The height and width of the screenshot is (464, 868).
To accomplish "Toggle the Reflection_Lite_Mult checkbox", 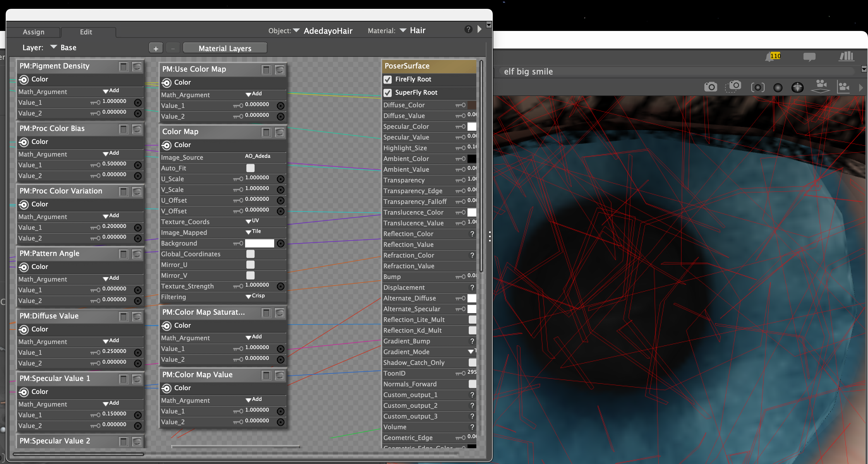I will pos(473,319).
